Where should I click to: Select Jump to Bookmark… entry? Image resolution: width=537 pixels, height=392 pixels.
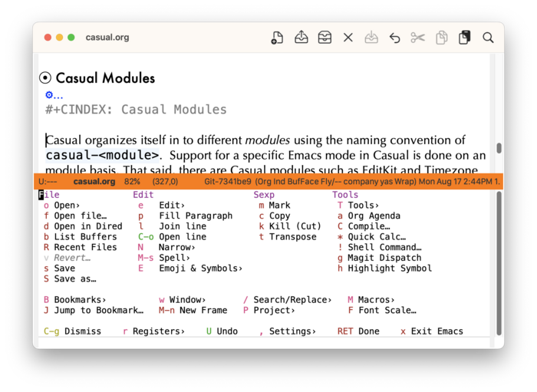[94, 310]
